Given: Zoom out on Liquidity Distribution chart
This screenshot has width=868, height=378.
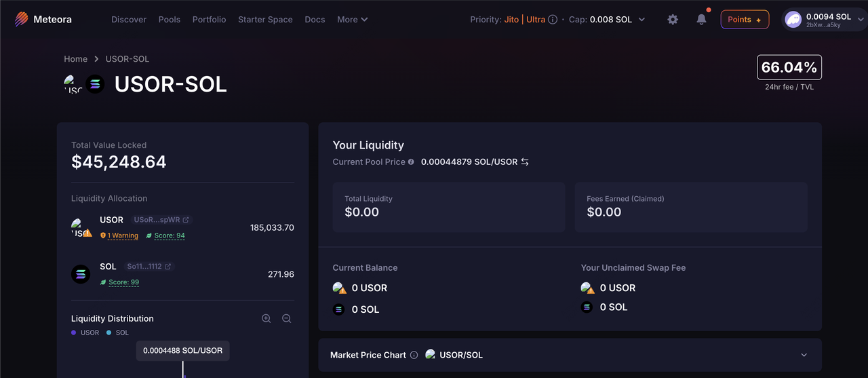Looking at the screenshot, I should [x=287, y=318].
